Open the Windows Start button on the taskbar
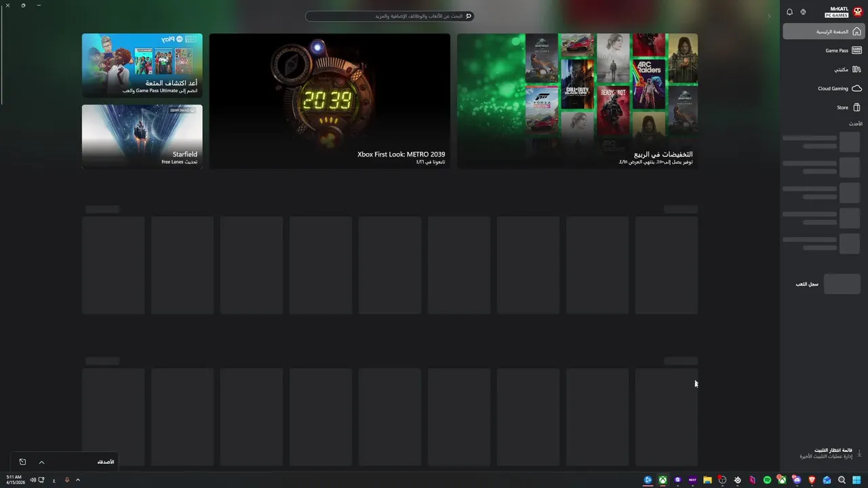The image size is (868, 488). point(856,480)
